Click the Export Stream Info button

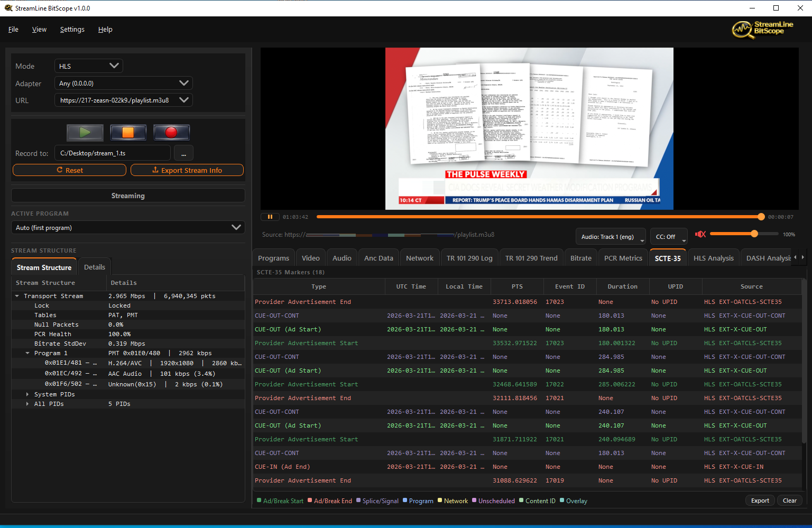(187, 170)
